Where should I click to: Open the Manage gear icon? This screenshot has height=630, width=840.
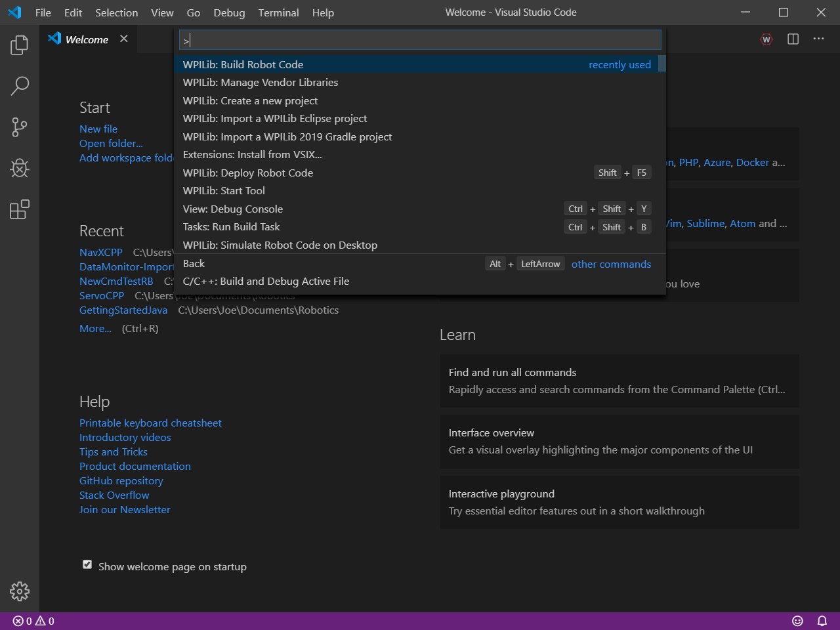(x=20, y=591)
